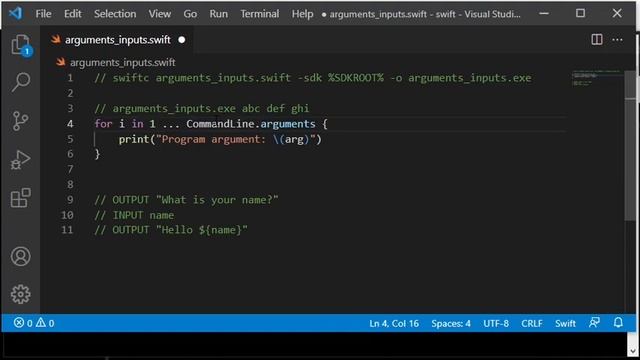Select the Swift language mode
640x360 pixels.
point(565,323)
